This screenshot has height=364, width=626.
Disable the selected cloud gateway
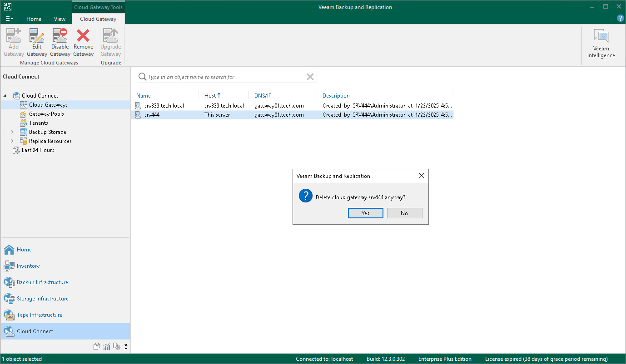(x=60, y=42)
